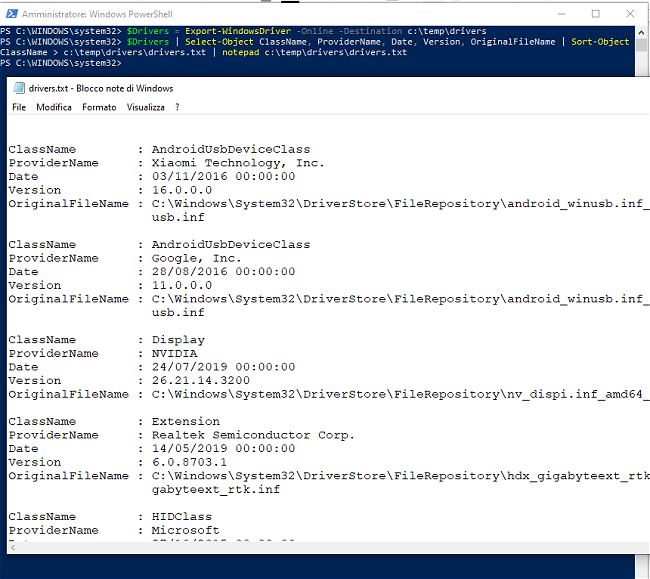This screenshot has width=650, height=579.
Task: Open the Formato menu in Notepad
Action: (99, 107)
